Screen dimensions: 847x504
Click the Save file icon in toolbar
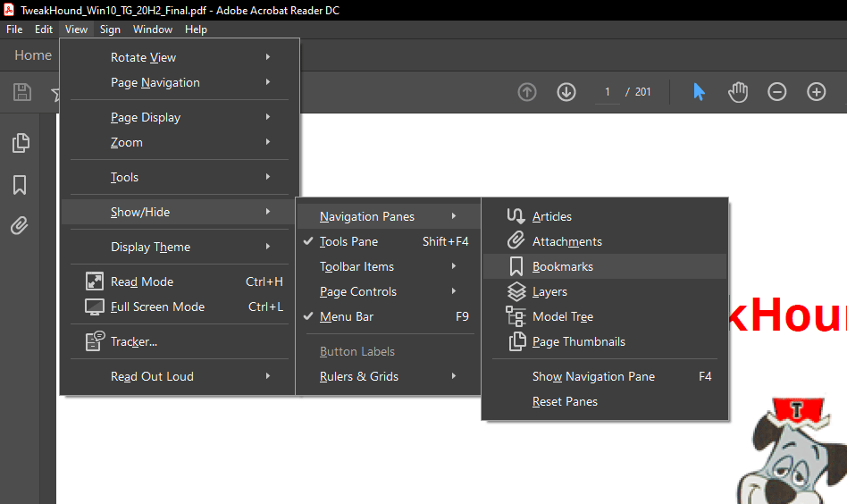pyautogui.click(x=22, y=92)
